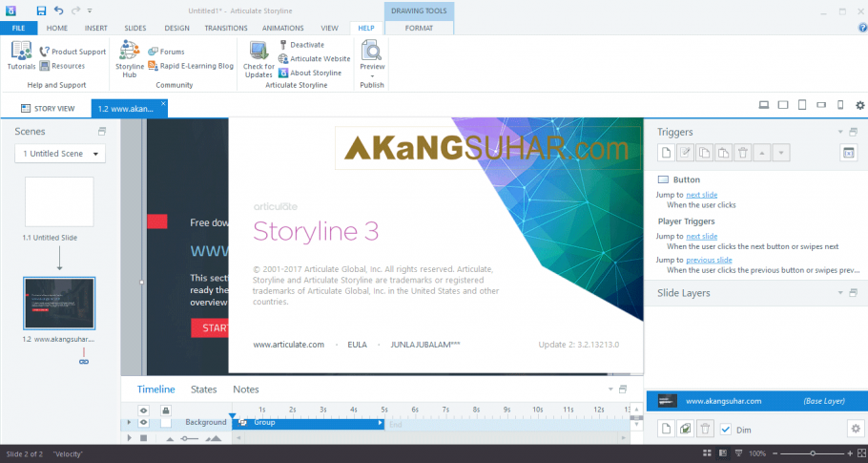Open the player settings gear icon
868x463 pixels.
[859, 105]
